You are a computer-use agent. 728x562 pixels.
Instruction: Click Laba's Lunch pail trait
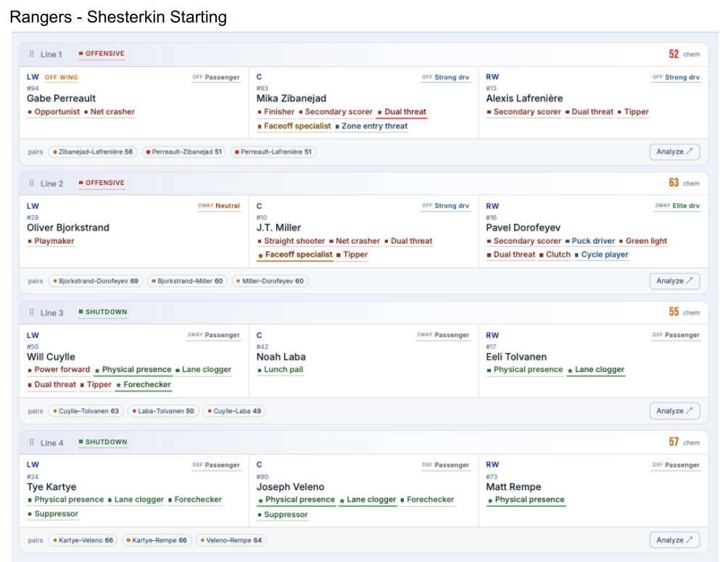[x=281, y=370]
